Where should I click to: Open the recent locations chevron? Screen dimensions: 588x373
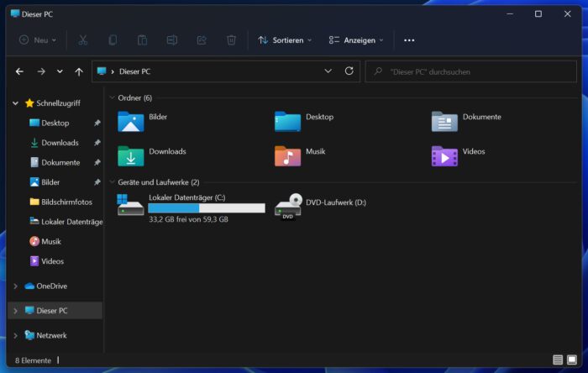[x=60, y=71]
